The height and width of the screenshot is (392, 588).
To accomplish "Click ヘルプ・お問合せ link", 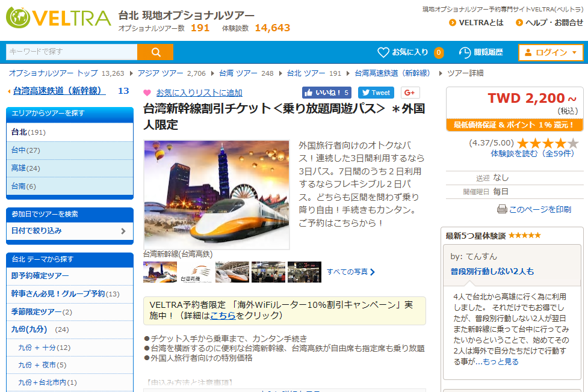I will coord(554,22).
